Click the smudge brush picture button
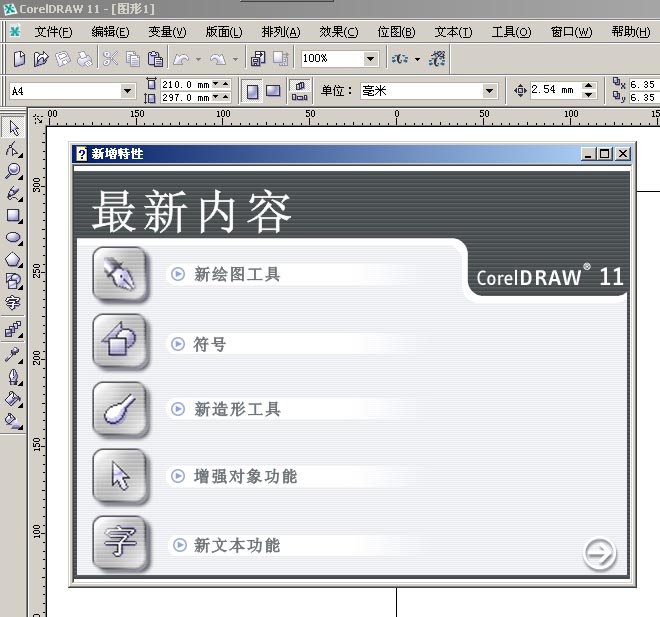Viewport: 660px width, 617px height. 121,410
